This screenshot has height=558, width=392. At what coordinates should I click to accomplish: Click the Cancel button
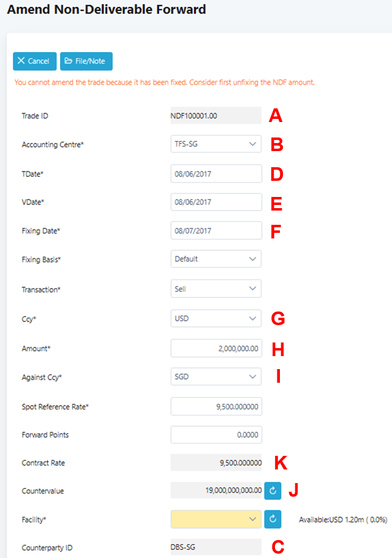(35, 61)
